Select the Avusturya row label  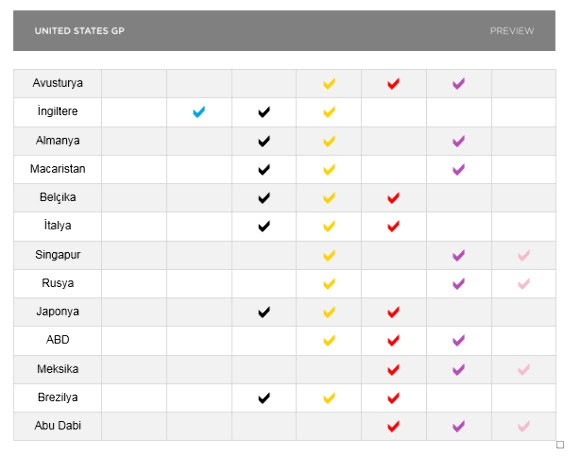click(58, 83)
